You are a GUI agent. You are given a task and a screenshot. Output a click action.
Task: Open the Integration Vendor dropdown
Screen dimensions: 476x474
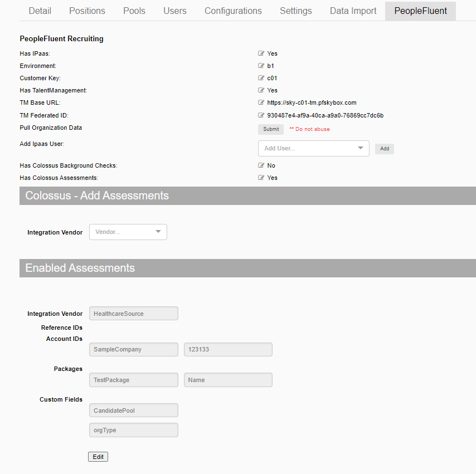(x=128, y=232)
